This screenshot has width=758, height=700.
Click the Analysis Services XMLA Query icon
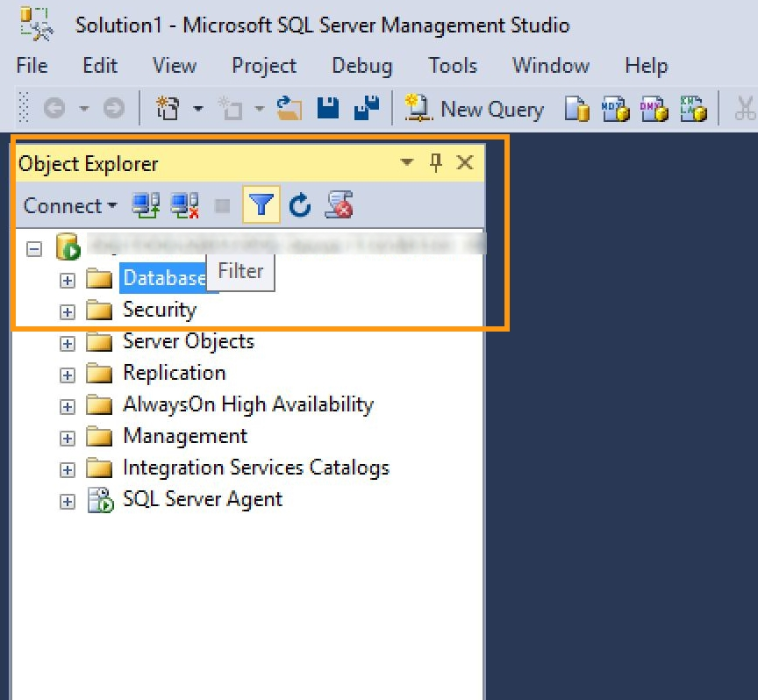(693, 108)
